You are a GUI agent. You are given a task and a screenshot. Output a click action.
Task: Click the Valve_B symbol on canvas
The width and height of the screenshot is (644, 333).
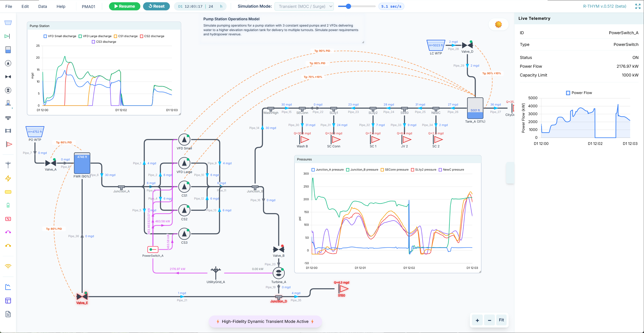pyautogui.click(x=278, y=249)
